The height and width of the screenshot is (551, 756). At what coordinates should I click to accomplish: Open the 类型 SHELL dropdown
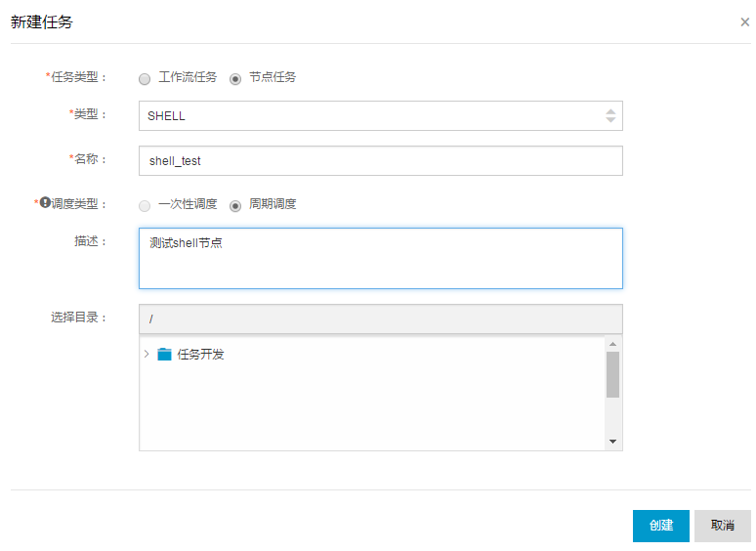pos(380,115)
